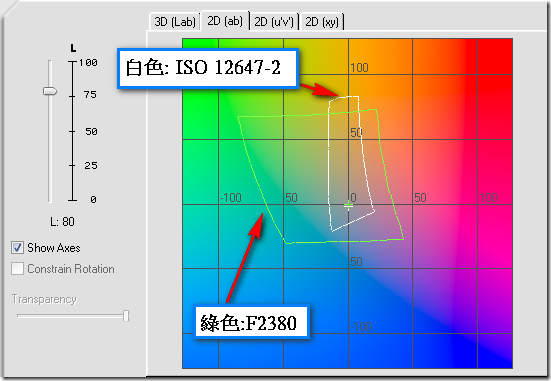Click the 'L: 80' value text
This screenshot has width=551, height=381.
click(62, 222)
